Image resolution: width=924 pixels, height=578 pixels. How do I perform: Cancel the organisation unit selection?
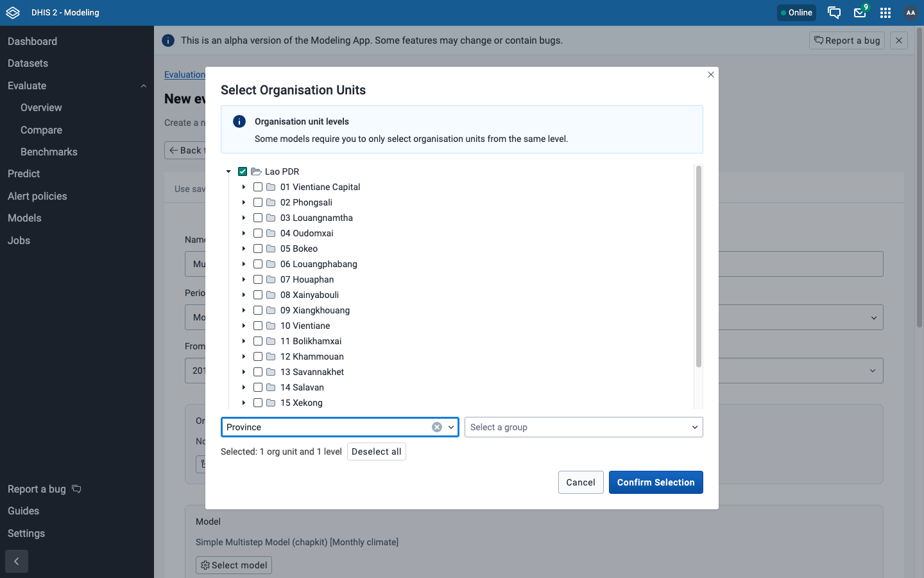click(x=581, y=482)
